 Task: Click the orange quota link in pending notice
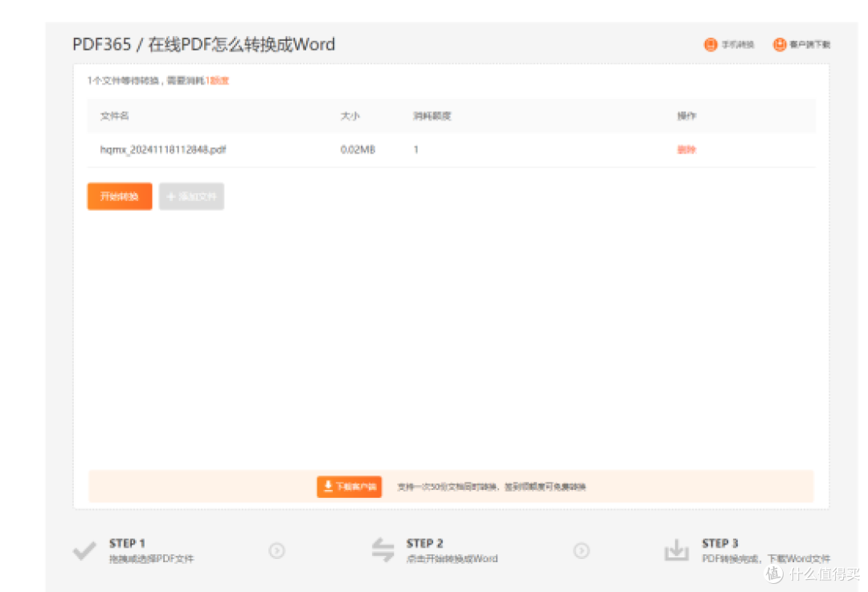217,81
